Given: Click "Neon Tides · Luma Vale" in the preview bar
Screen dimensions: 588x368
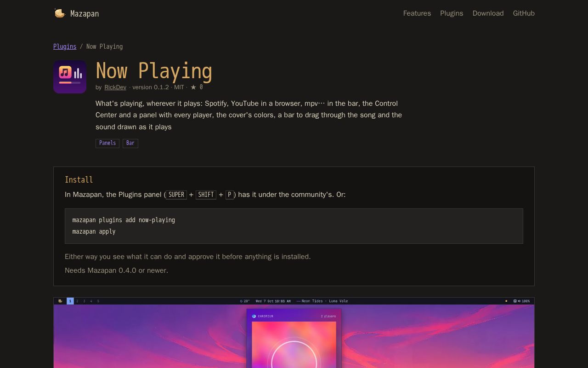Looking at the screenshot, I should (x=325, y=301).
